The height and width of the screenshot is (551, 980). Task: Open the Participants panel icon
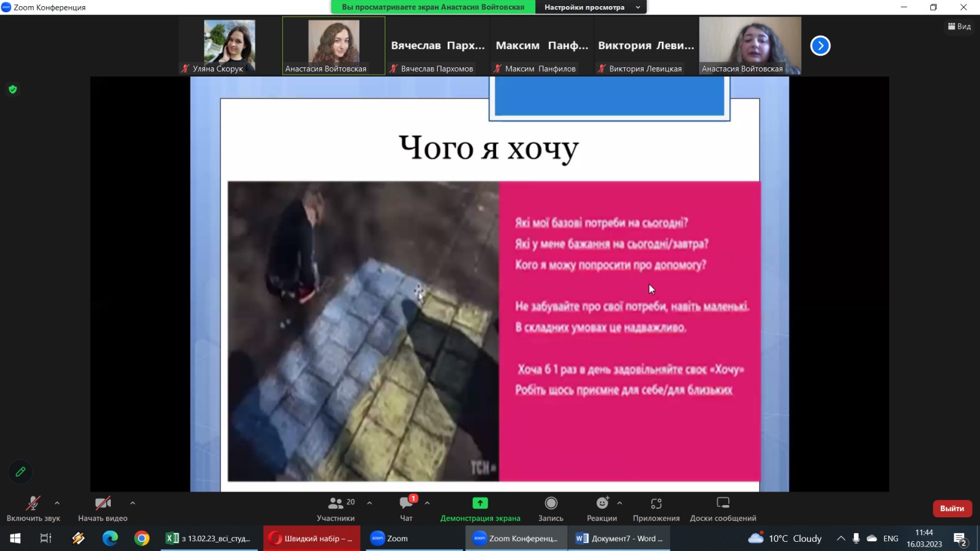pos(336,503)
